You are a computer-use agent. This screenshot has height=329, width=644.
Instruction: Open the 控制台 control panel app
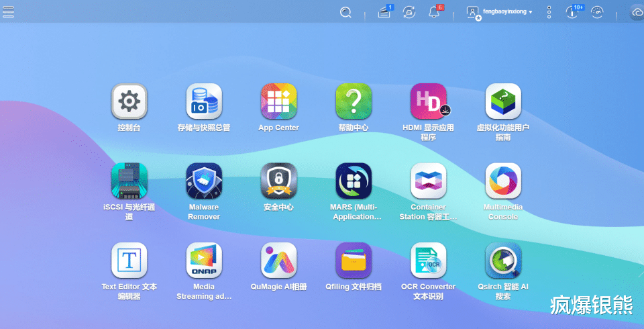coord(129,101)
